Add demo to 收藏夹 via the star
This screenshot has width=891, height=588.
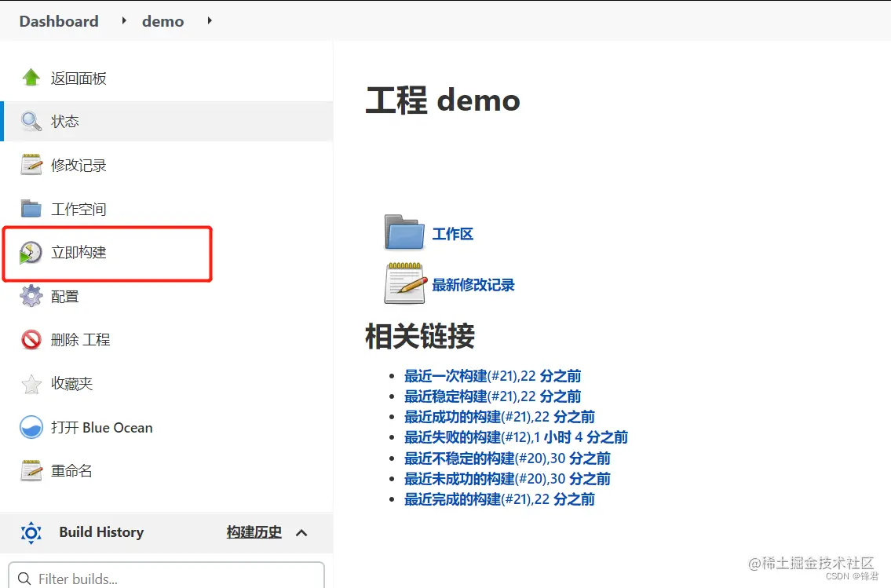point(31,383)
